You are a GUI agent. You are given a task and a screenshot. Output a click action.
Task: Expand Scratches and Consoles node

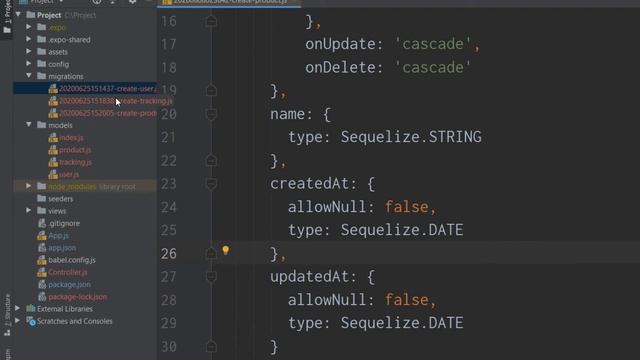pos(18,321)
